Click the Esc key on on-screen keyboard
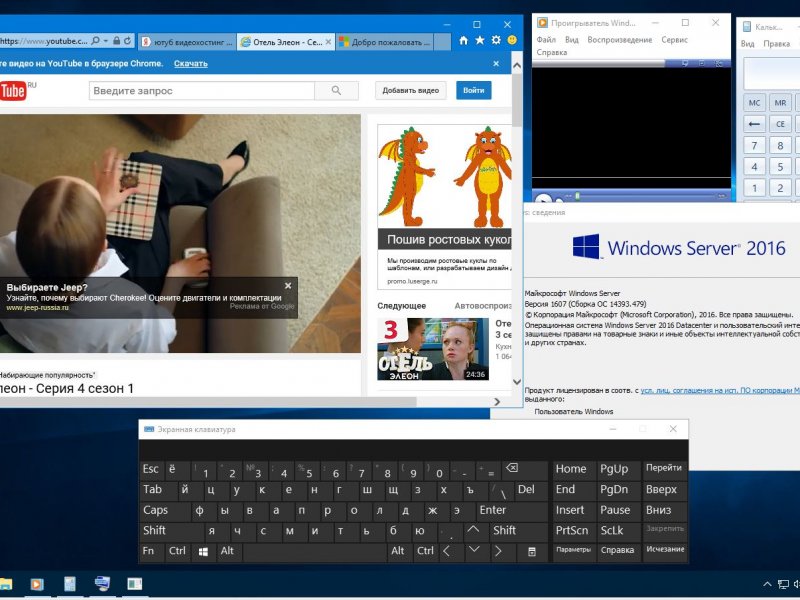This screenshot has width=800, height=600. 151,469
